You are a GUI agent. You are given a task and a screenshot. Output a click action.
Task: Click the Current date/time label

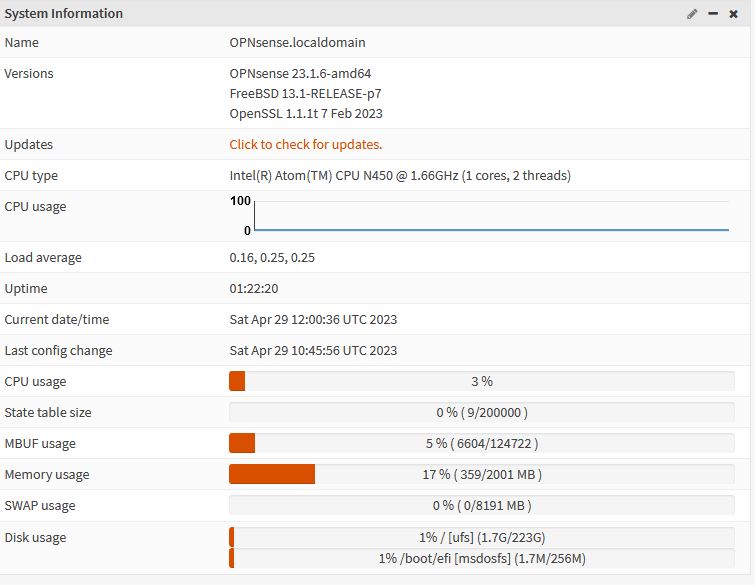[57, 320]
